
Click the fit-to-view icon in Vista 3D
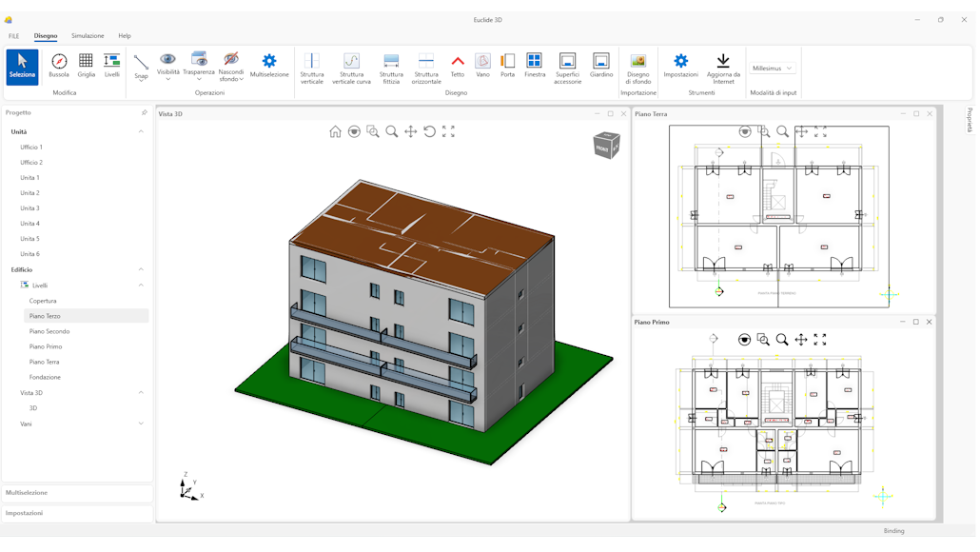(x=448, y=132)
